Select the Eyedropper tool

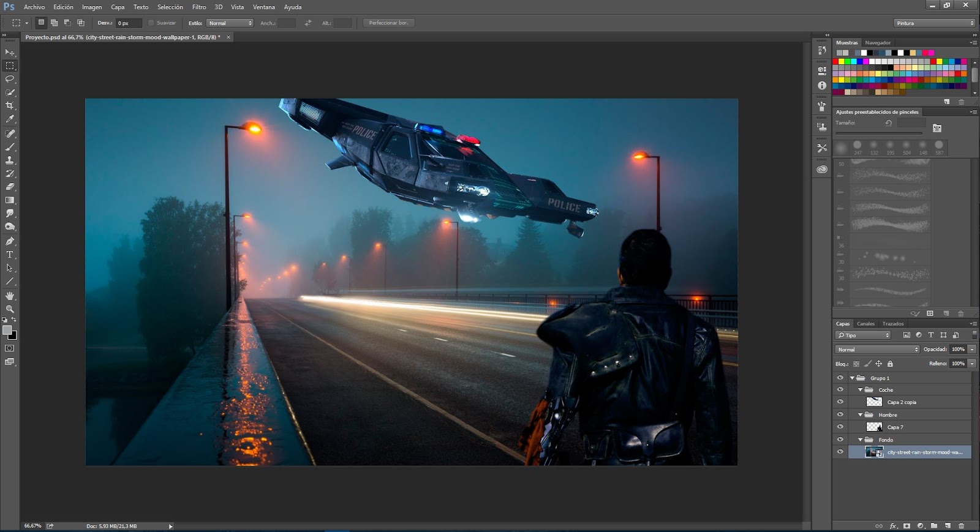pyautogui.click(x=10, y=119)
